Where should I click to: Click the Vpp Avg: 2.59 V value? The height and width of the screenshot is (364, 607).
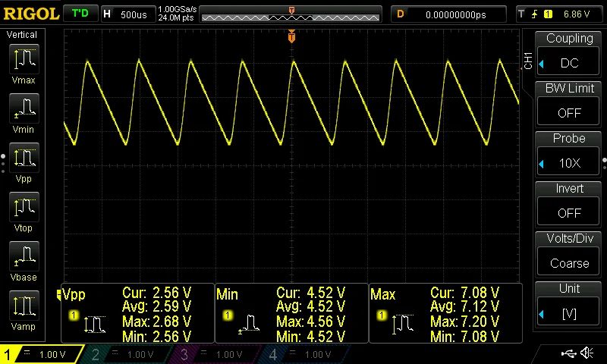pyautogui.click(x=157, y=307)
